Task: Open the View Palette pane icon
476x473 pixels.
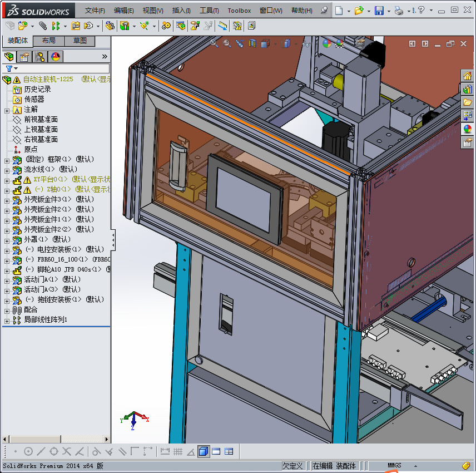Action: click(467, 115)
